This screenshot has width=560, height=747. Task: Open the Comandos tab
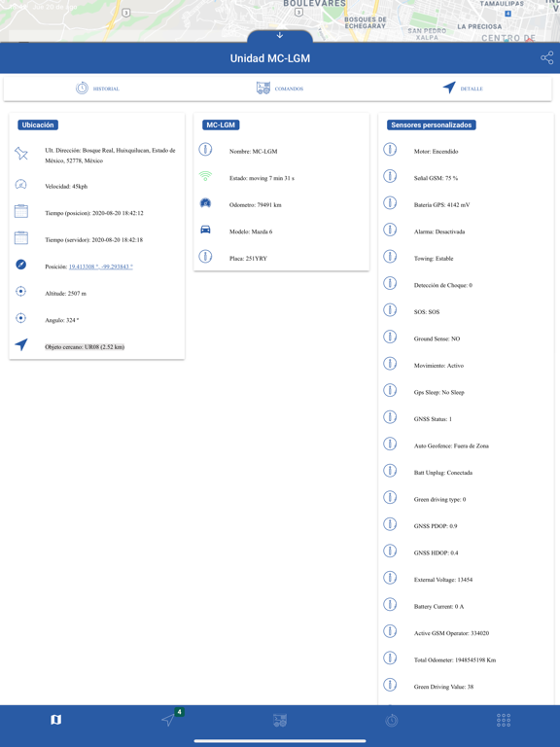coord(280,89)
